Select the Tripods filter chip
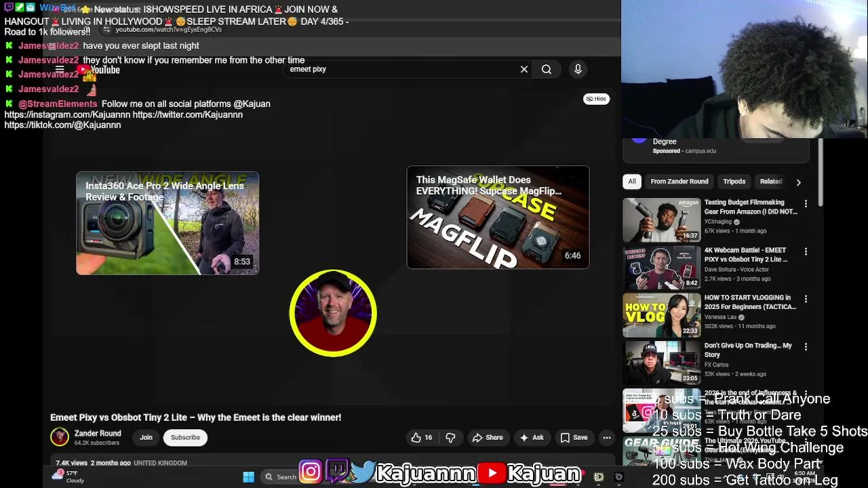The height and width of the screenshot is (488, 868). tap(734, 182)
